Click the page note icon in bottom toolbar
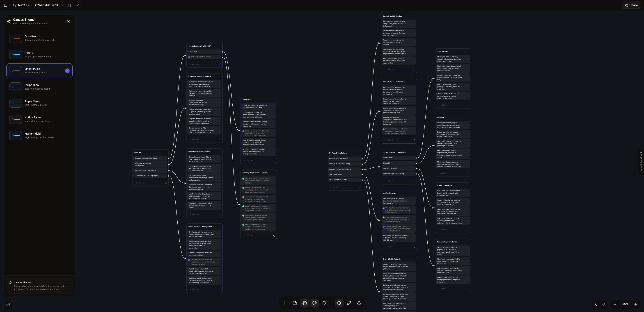644x312 pixels. click(295, 303)
